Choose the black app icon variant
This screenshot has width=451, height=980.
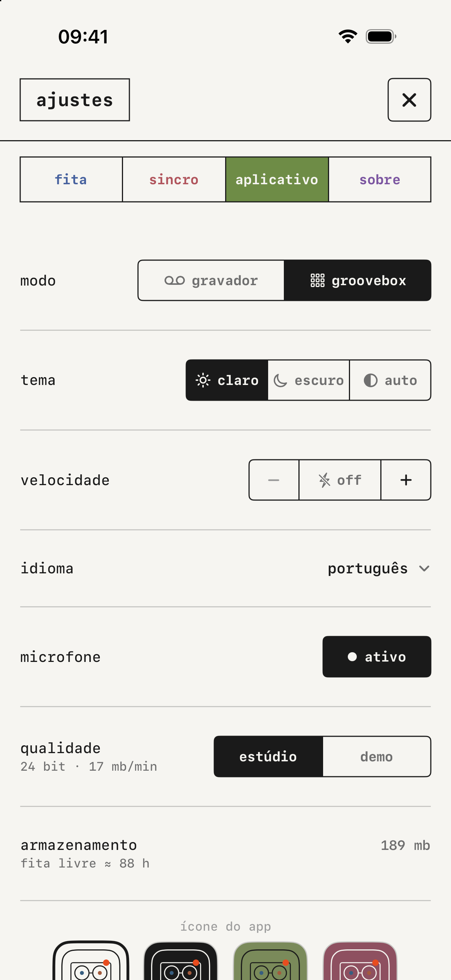coord(180,960)
